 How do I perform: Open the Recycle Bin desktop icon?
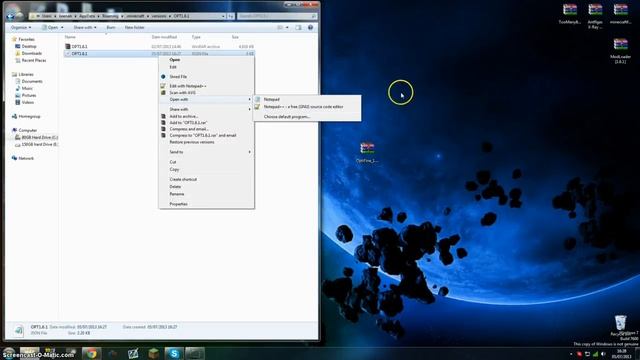[x=620, y=325]
